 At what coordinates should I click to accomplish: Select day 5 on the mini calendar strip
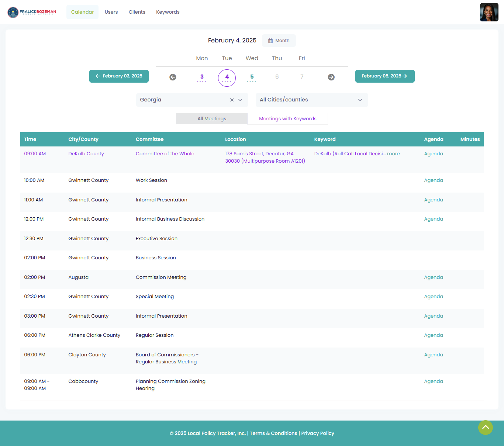(252, 76)
